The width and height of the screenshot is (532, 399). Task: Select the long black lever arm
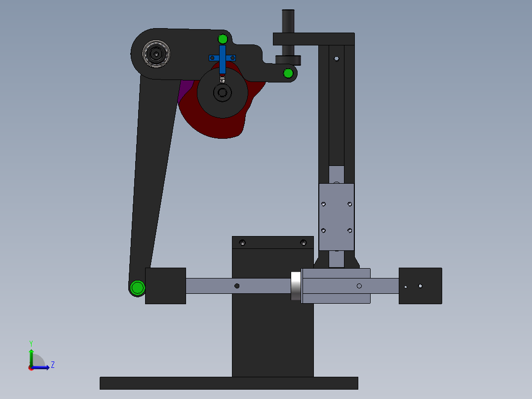(152, 177)
